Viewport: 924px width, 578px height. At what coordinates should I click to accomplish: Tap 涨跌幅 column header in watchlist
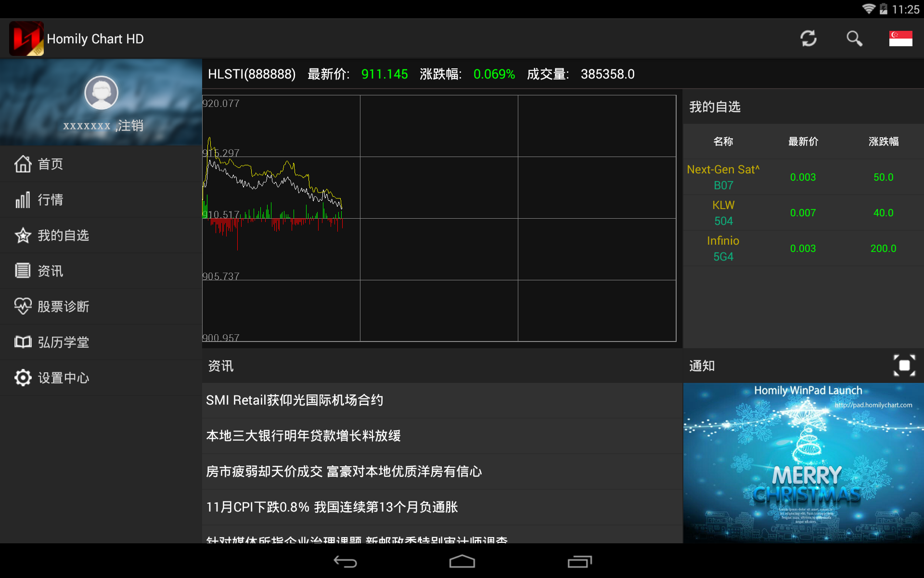[884, 142]
